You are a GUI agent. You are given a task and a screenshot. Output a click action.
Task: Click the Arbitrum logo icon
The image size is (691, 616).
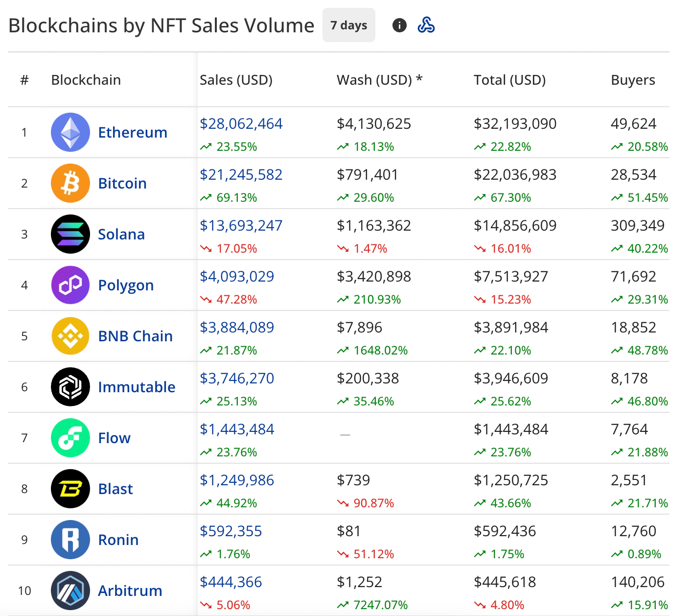(x=70, y=591)
